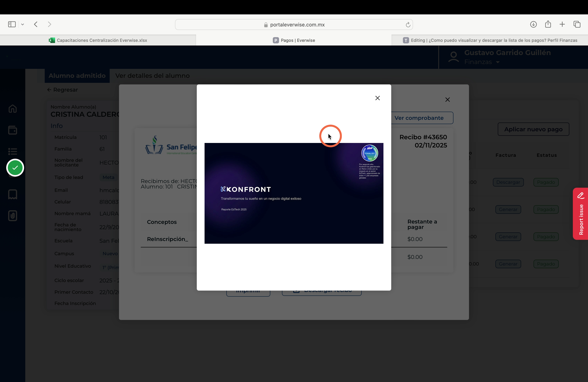Click the Konfront banner image
The height and width of the screenshot is (382, 588).
tap(294, 193)
